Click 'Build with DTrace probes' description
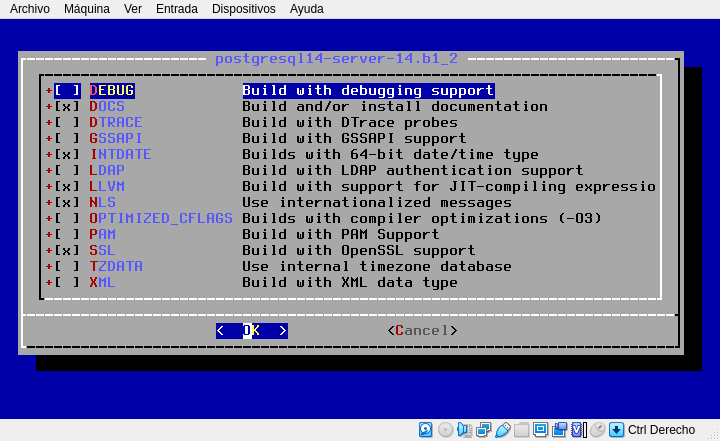The image size is (720, 441). [x=350, y=123]
